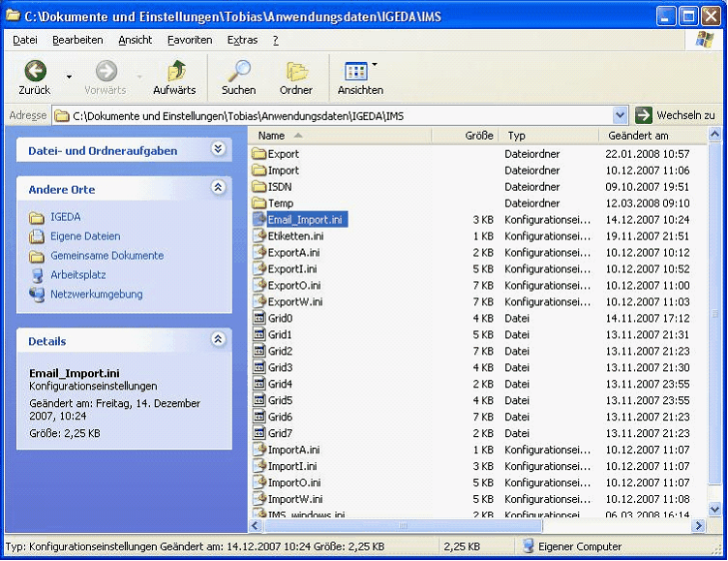Collapse the Details panel

coord(218,340)
